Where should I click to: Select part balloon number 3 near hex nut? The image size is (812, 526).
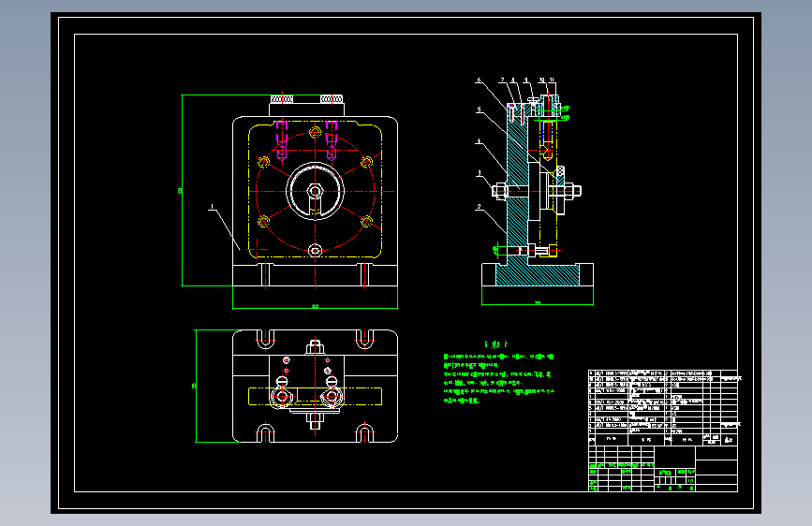pyautogui.click(x=479, y=173)
